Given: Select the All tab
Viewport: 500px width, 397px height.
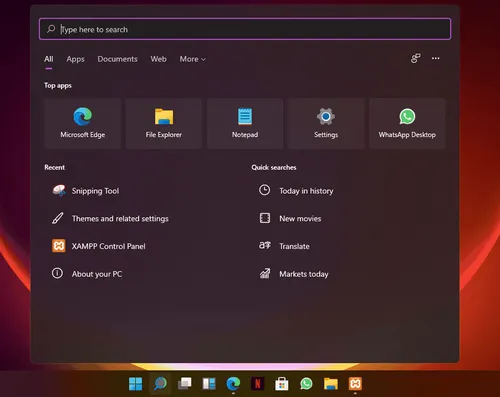Looking at the screenshot, I should (x=49, y=59).
